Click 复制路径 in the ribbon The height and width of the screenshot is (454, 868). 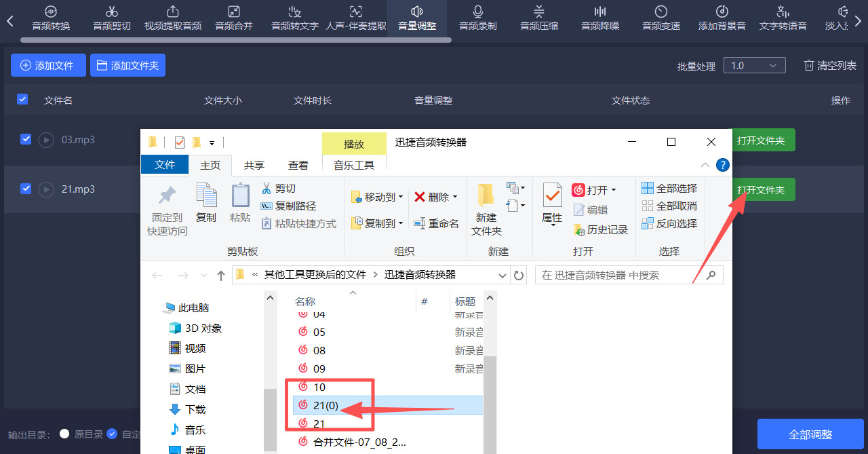click(x=288, y=206)
